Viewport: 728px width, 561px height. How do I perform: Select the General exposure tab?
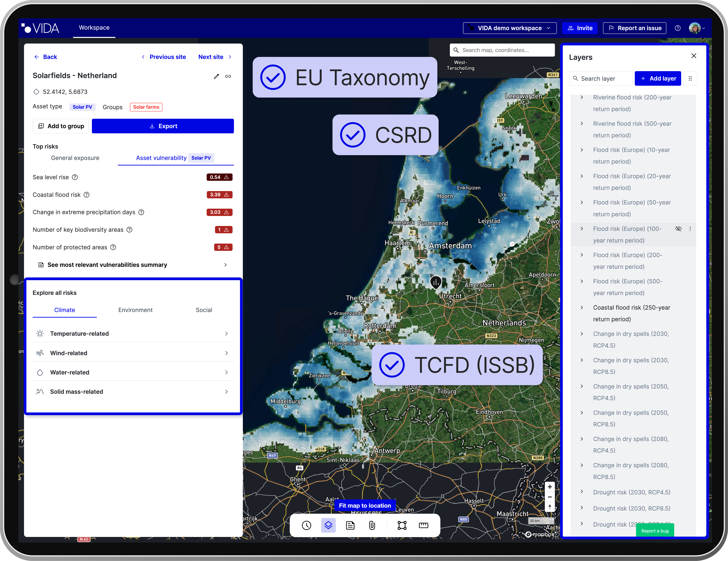[75, 158]
